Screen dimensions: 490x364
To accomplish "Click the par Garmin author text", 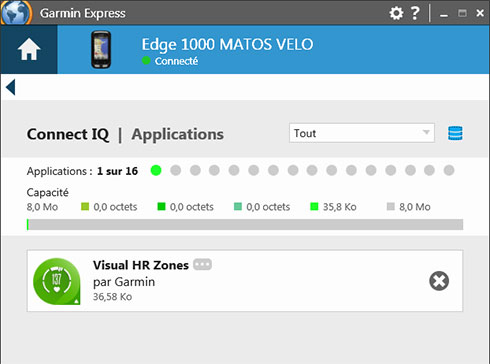I will point(124,282).
